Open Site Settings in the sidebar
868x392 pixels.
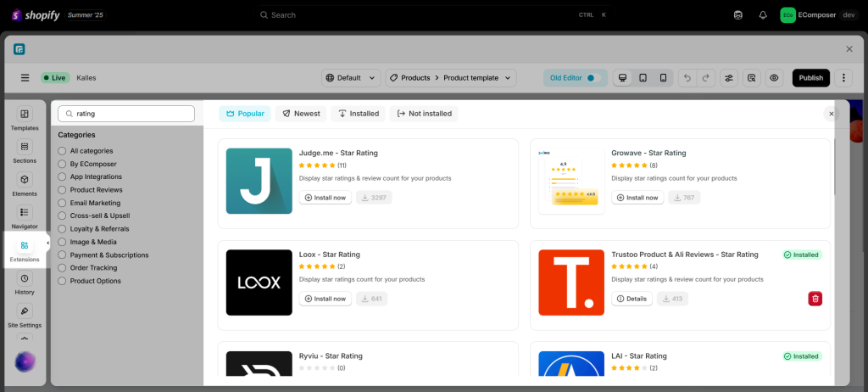[25, 316]
